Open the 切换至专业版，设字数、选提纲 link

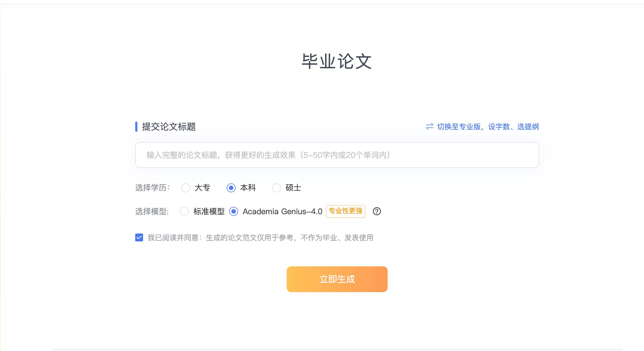pyautogui.click(x=488, y=127)
